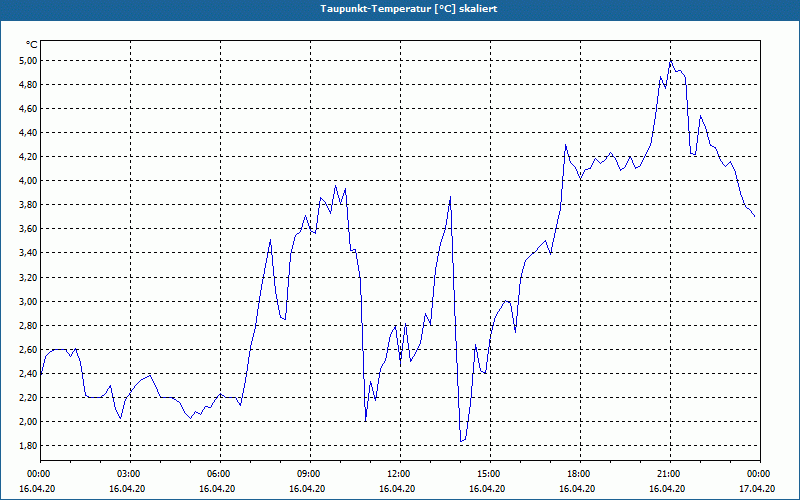Click the 15:00 time label

[490, 474]
